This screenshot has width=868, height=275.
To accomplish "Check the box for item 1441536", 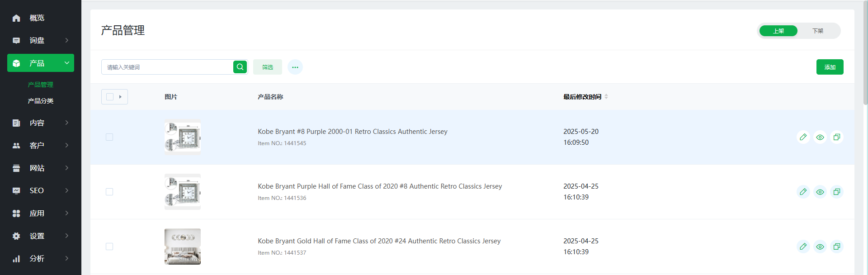I will pos(109,192).
